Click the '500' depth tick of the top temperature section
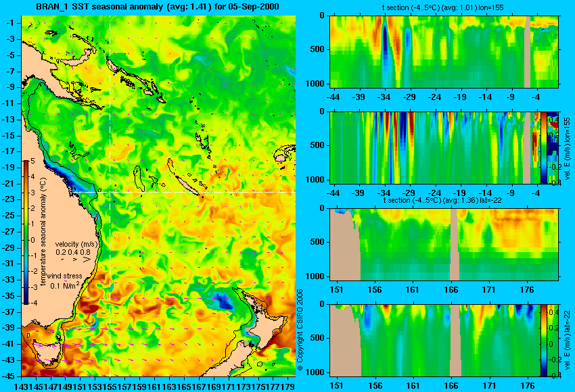 317,49
